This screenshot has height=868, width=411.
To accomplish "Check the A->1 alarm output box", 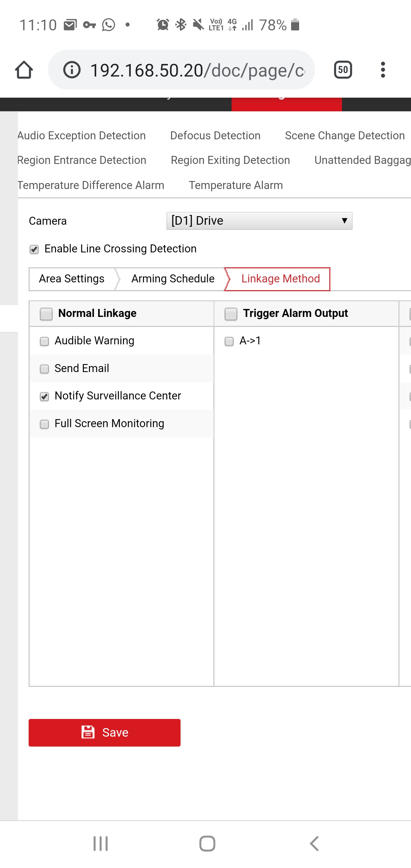I will point(229,341).
